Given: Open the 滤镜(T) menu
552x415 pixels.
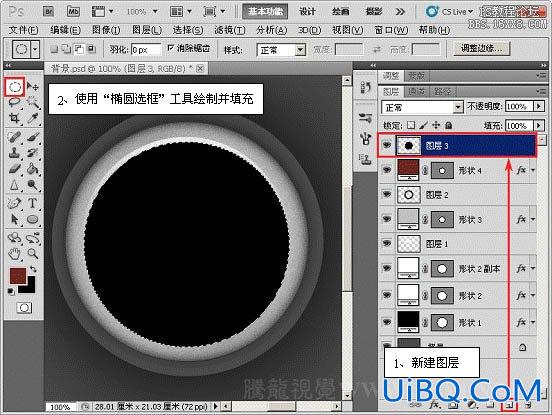Looking at the screenshot, I should pyautogui.click(x=230, y=30).
